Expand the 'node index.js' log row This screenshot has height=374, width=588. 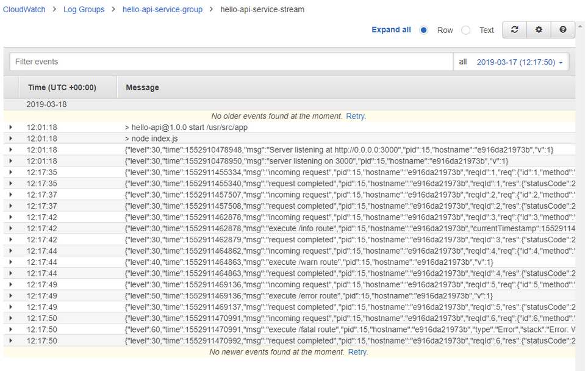[x=11, y=138]
